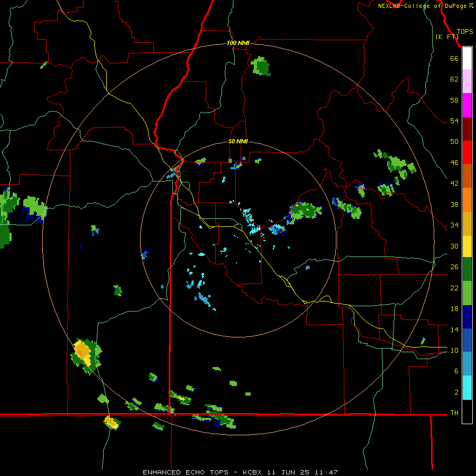The width and height of the screenshot is (476, 476).
Task: Click the light blue legend swatch
Action: tap(467, 364)
